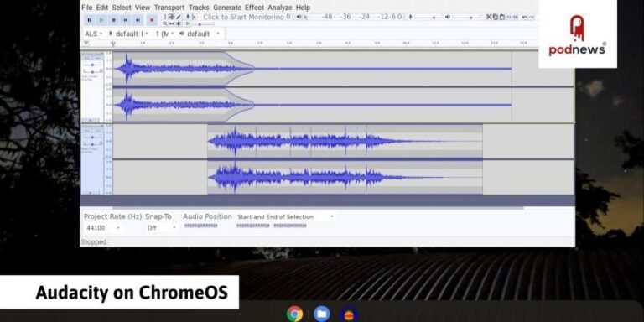Screen dimensions: 644x322
Task: Open the first track's name menu
Action: (x=95, y=54)
